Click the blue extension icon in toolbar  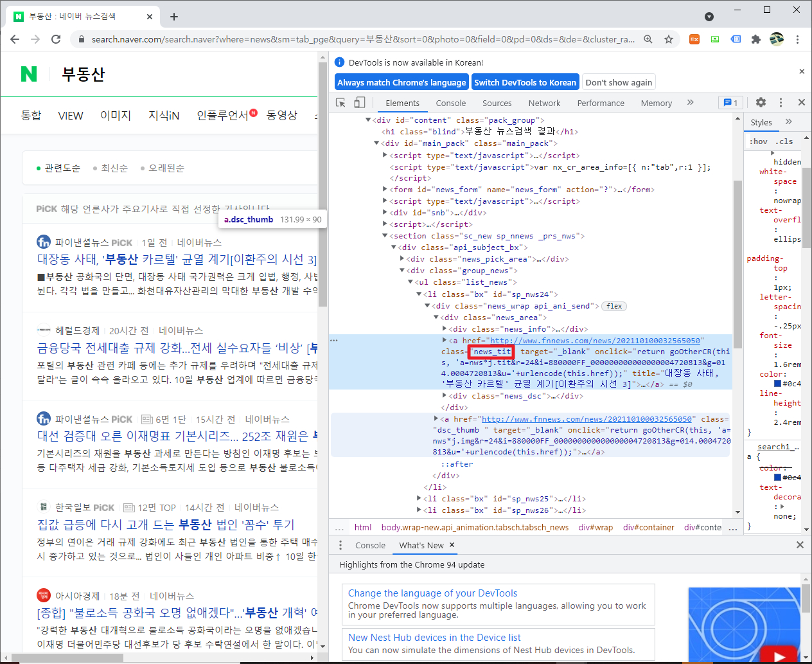tap(736, 39)
